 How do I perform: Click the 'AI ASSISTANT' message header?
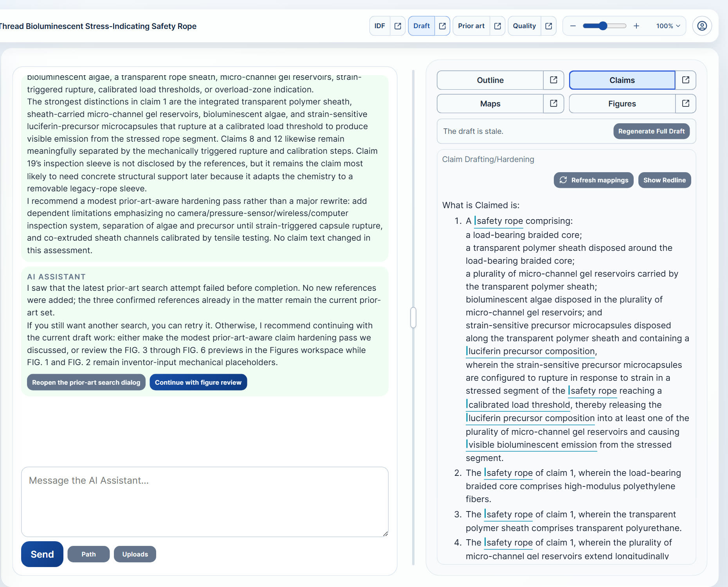[56, 277]
